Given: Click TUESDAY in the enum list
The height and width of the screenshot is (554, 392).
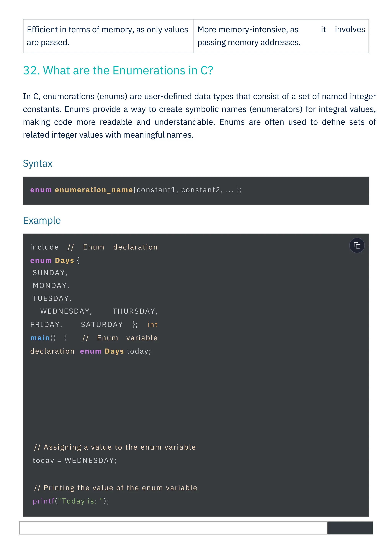Looking at the screenshot, I should [x=52, y=298].
